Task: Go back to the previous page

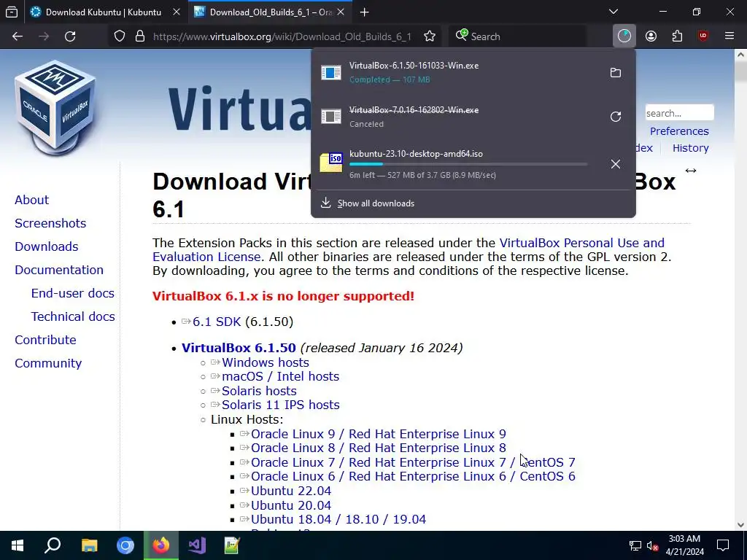Action: coord(18,36)
